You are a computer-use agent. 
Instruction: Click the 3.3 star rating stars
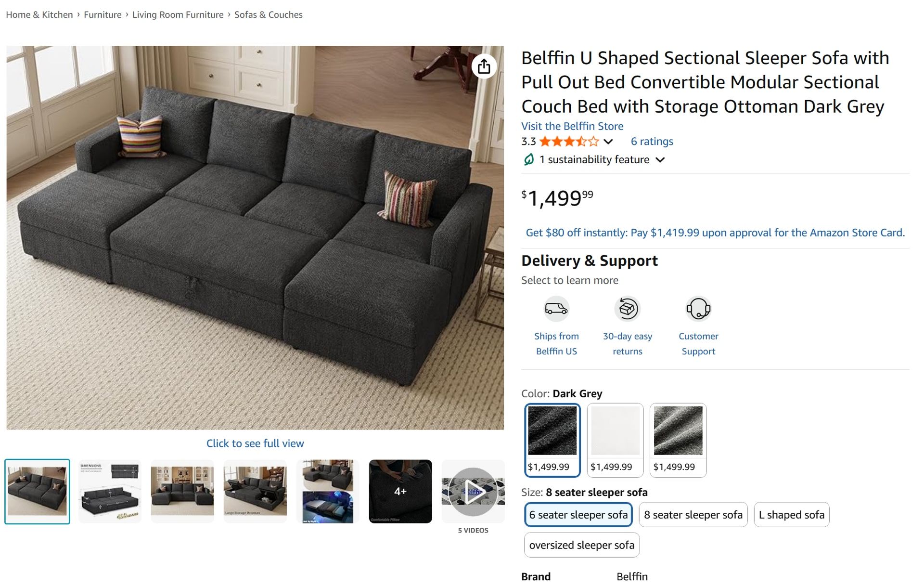click(x=568, y=141)
